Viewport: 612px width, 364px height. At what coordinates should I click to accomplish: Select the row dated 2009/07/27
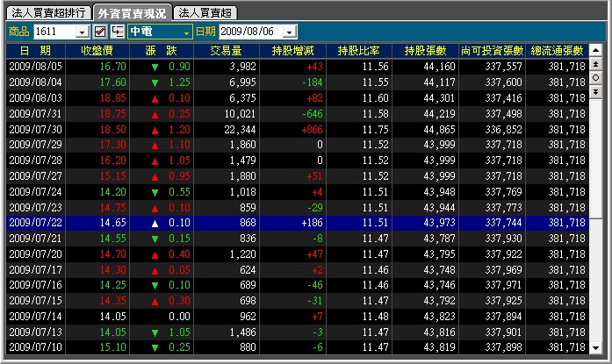[298, 175]
